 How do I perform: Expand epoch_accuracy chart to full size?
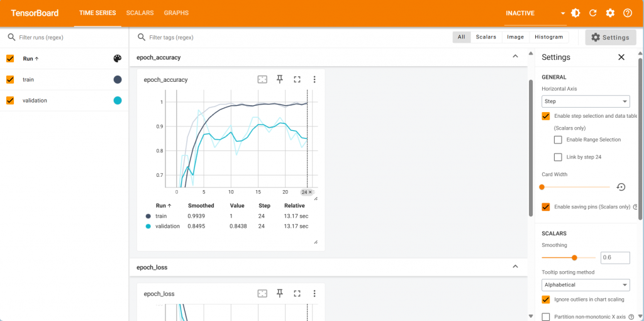point(297,80)
